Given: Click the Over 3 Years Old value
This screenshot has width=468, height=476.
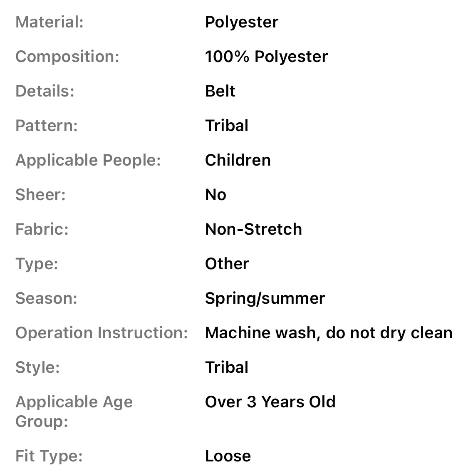Looking at the screenshot, I should (270, 402).
